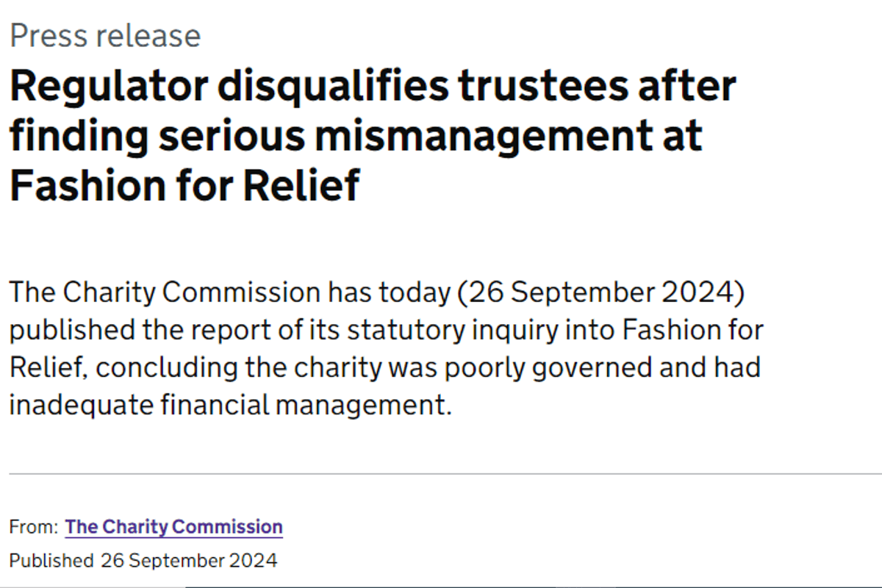The width and height of the screenshot is (882, 588).
Task: Click Charity Commission in the summary paragraph
Action: pyautogui.click(x=192, y=293)
